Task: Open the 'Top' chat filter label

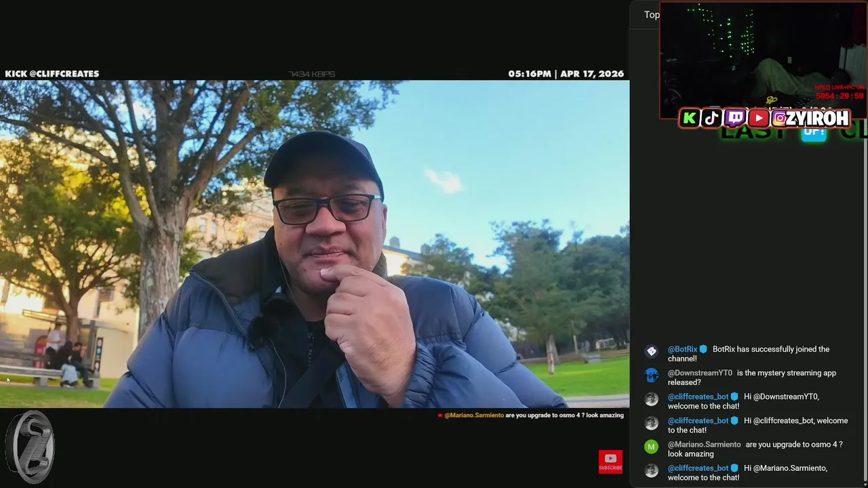Action: coord(652,14)
